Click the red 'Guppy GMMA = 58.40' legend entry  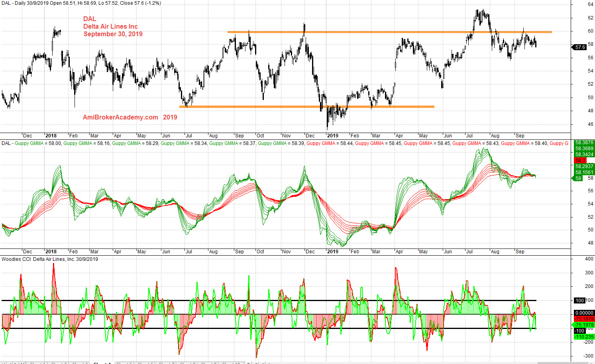524,143
